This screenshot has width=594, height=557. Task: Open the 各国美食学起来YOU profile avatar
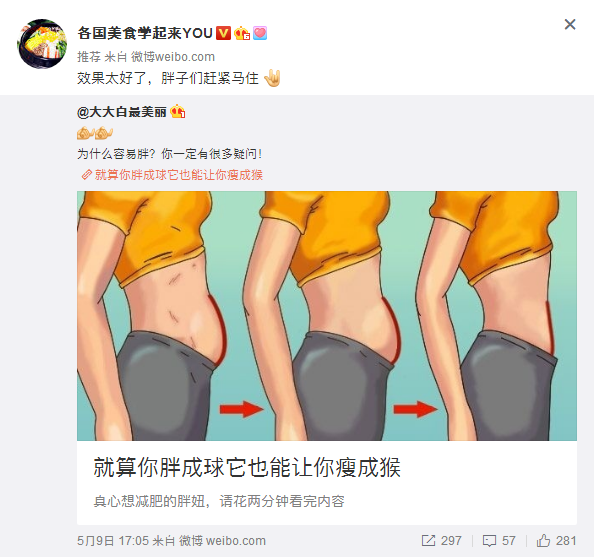[42, 44]
